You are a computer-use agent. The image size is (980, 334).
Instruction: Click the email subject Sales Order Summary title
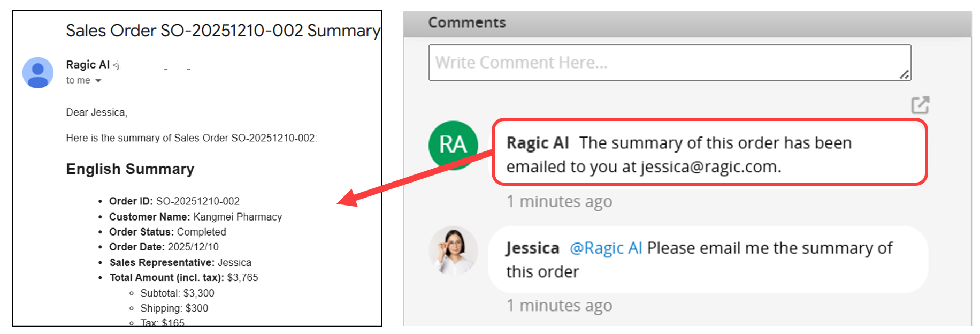pyautogui.click(x=223, y=31)
